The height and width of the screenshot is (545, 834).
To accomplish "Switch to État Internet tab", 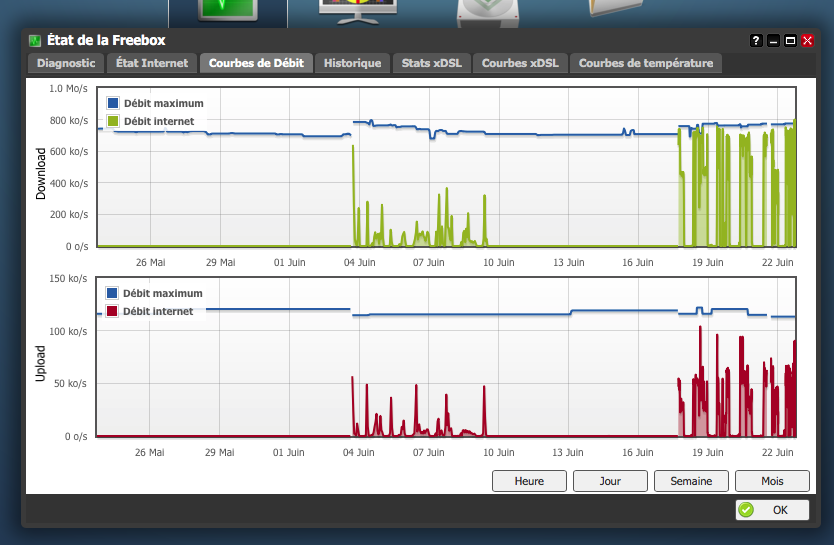I will [152, 63].
